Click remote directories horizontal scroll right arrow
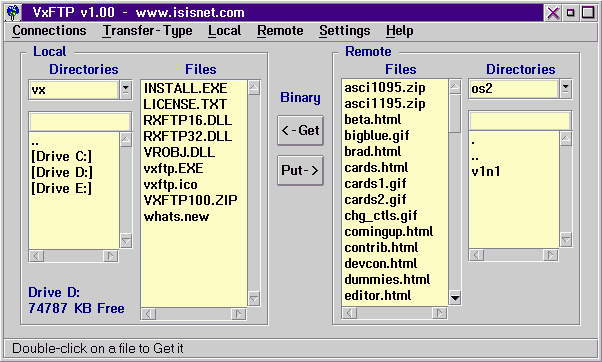The height and width of the screenshot is (362, 602). (551, 255)
